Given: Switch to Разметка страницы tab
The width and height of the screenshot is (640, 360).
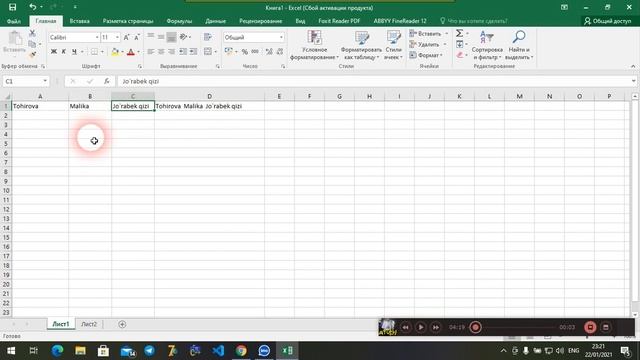Looking at the screenshot, I should coord(128,21).
